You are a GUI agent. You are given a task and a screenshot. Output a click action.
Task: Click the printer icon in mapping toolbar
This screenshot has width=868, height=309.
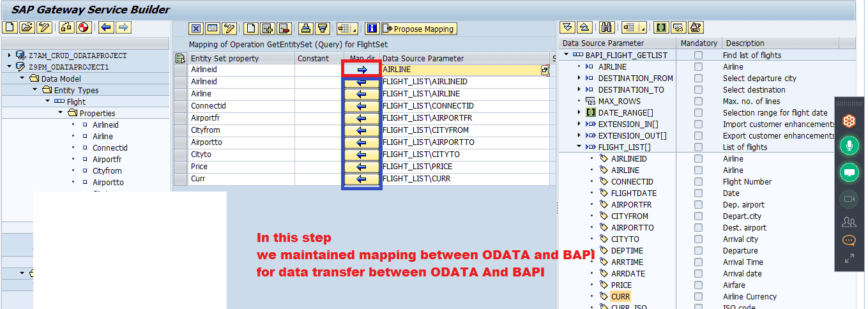306,29
